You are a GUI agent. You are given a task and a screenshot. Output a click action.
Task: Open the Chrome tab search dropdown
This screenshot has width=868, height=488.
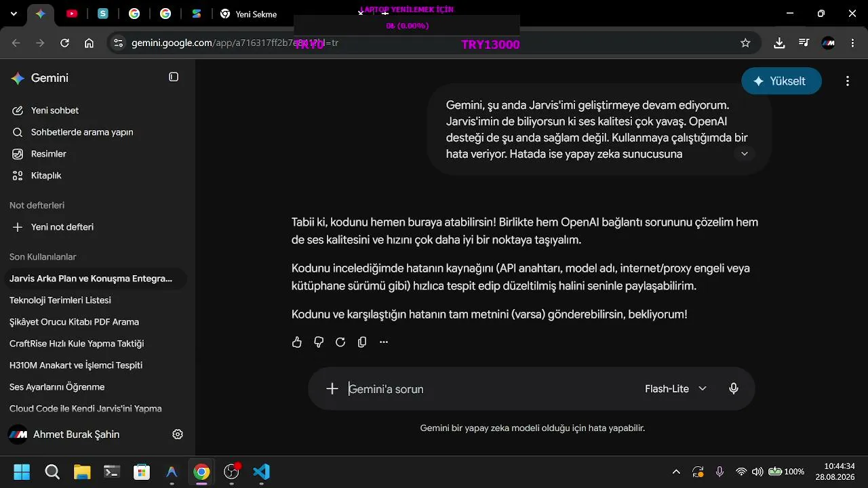coord(14,14)
